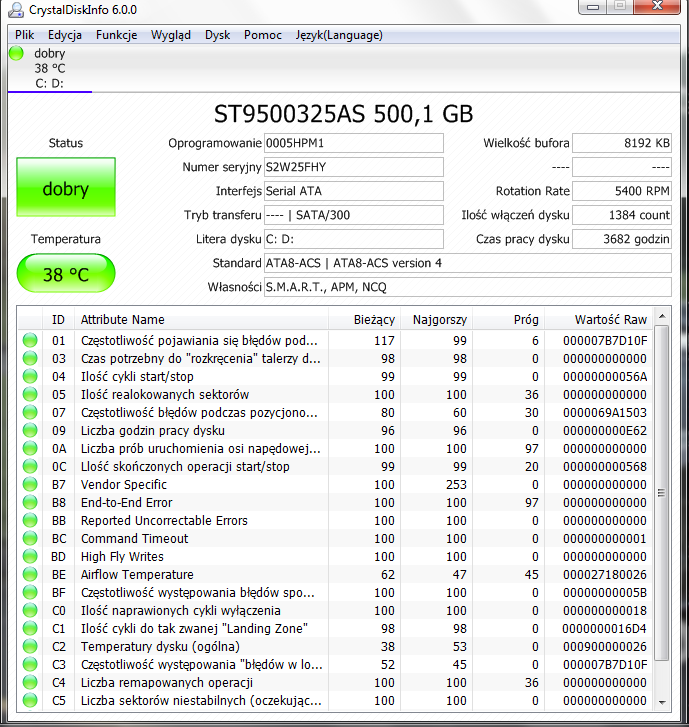
Task: Open the Pomoc menu
Action: (263, 35)
